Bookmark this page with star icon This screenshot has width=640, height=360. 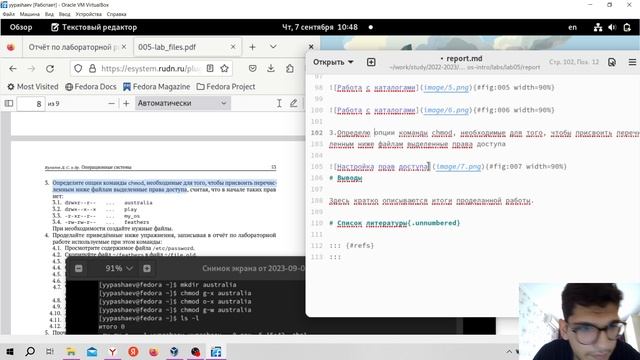point(224,69)
